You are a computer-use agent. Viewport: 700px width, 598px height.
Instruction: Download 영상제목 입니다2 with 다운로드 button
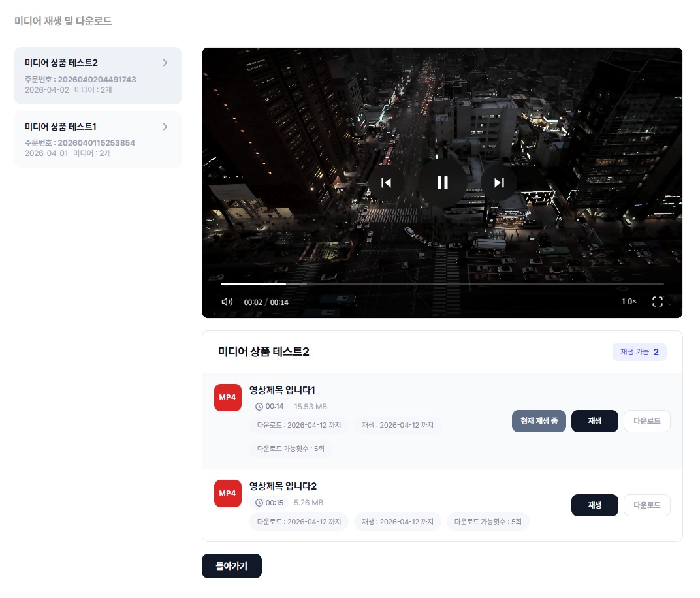pos(646,505)
